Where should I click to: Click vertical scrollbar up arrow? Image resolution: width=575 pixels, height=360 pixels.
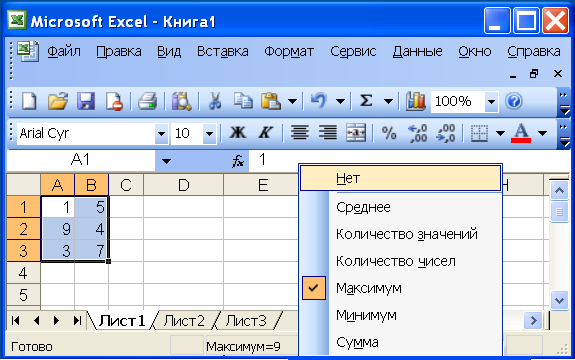click(559, 191)
